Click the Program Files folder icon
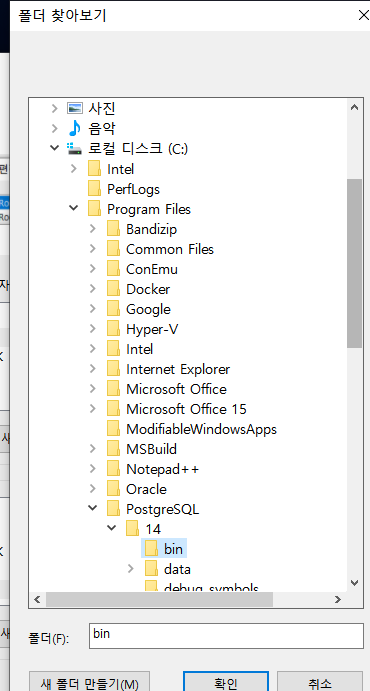Image resolution: width=370 pixels, height=691 pixels. coord(94,209)
